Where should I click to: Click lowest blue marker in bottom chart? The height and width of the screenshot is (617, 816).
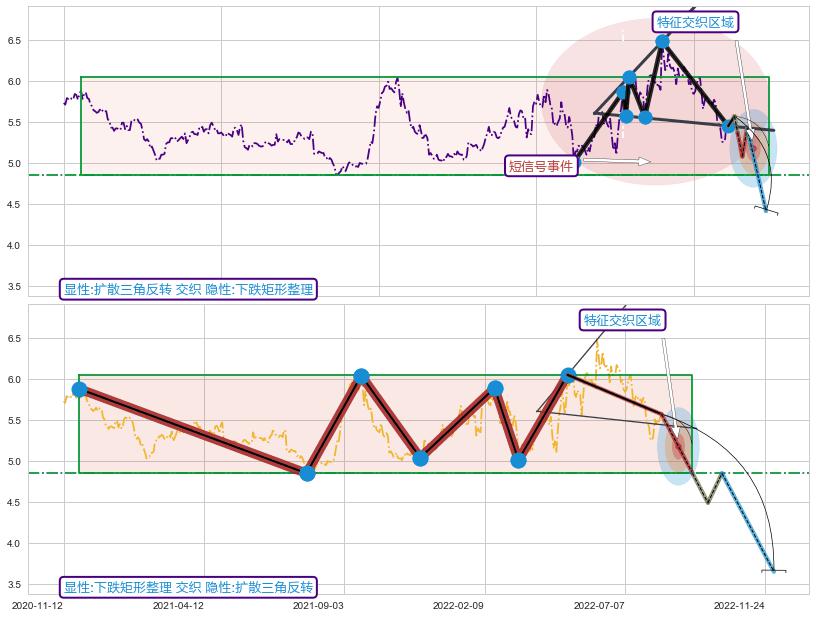[307, 473]
